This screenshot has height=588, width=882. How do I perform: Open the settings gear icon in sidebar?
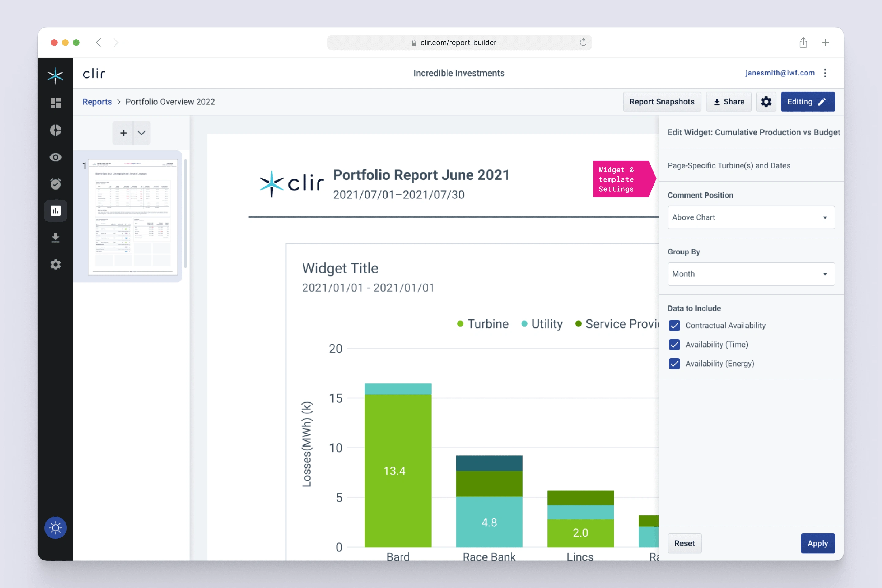click(x=56, y=265)
